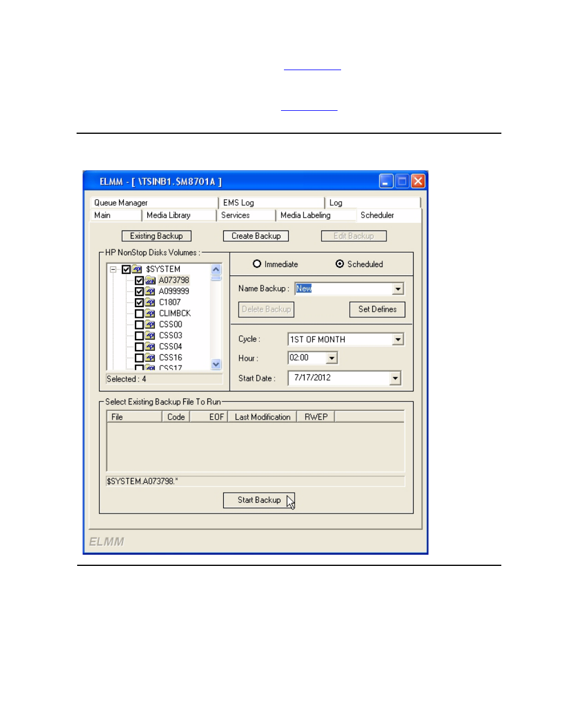Image resolution: width=562 pixels, height=728 pixels.
Task: Uncheck the $SYSTEM volume checkbox
Action: (x=126, y=269)
